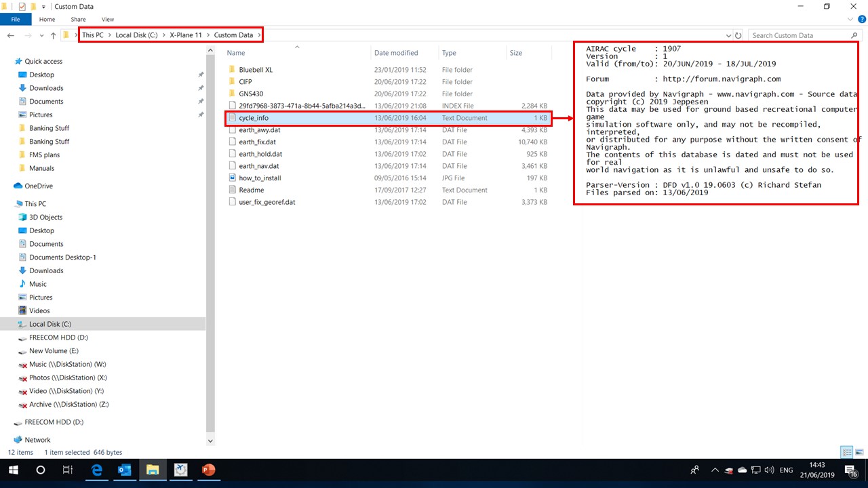Open the View ribbon tab
This screenshot has height=488, width=868.
click(x=107, y=20)
